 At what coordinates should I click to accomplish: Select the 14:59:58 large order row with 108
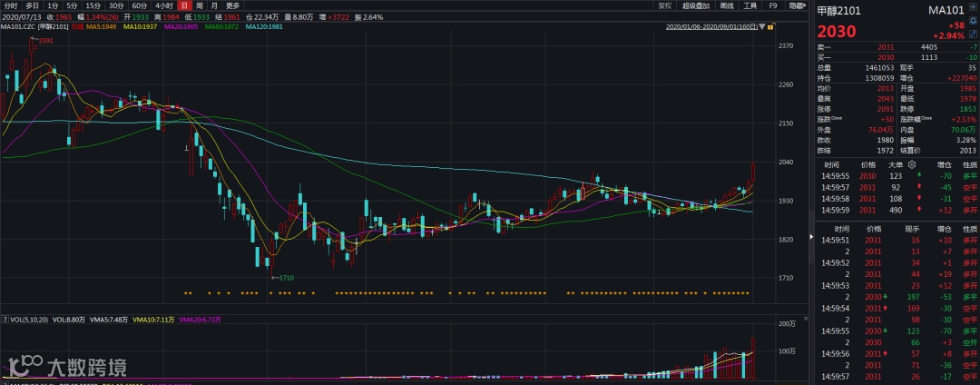(x=895, y=198)
